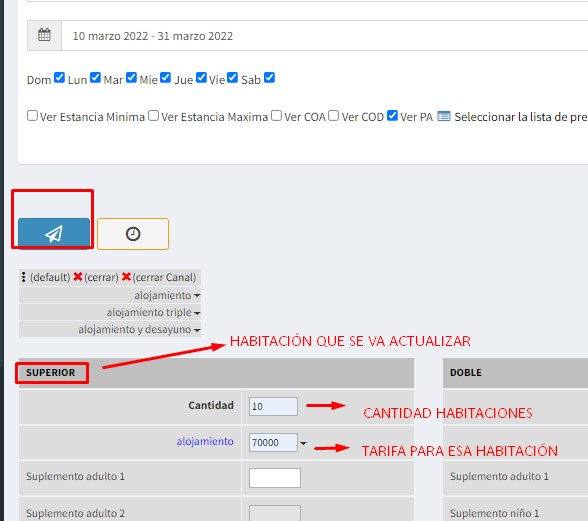Screen dimensions: 588x521
Task: Expand the alojamiento dropdown row
Action: point(167,295)
